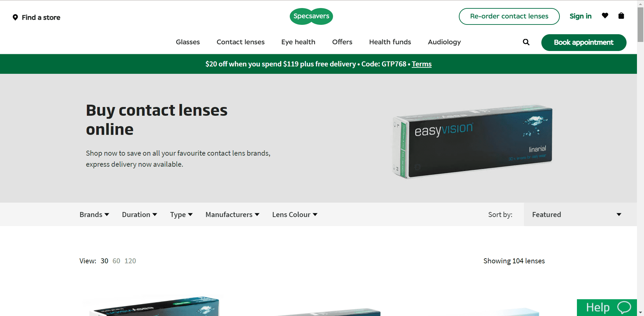644x316 pixels.
Task: Open the Audiology menu
Action: [444, 42]
